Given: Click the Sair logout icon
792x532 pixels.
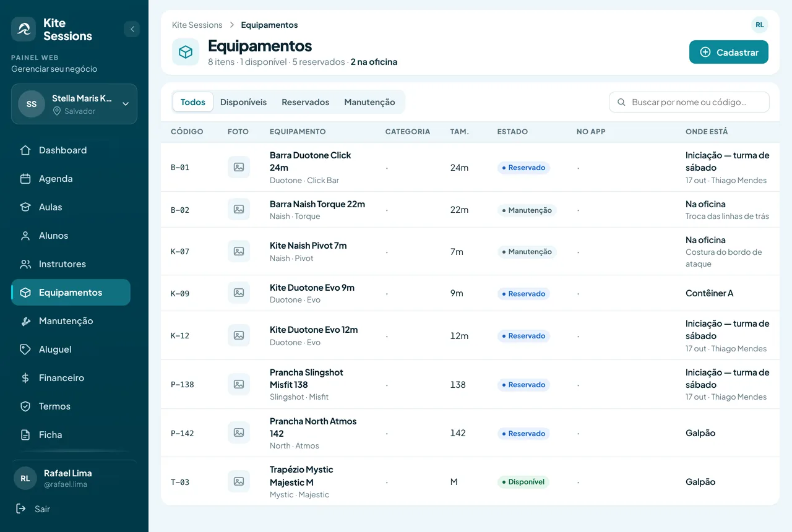Looking at the screenshot, I should coord(21,508).
